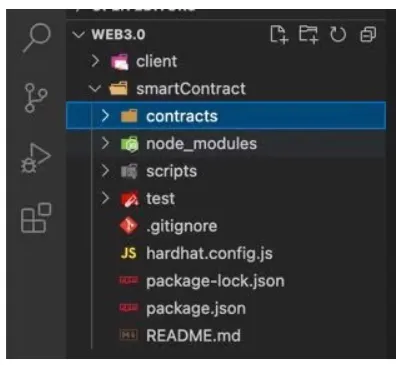Expand the client folder chevron
Image resolution: width=402 pixels, height=365 pixels.
pos(95,61)
